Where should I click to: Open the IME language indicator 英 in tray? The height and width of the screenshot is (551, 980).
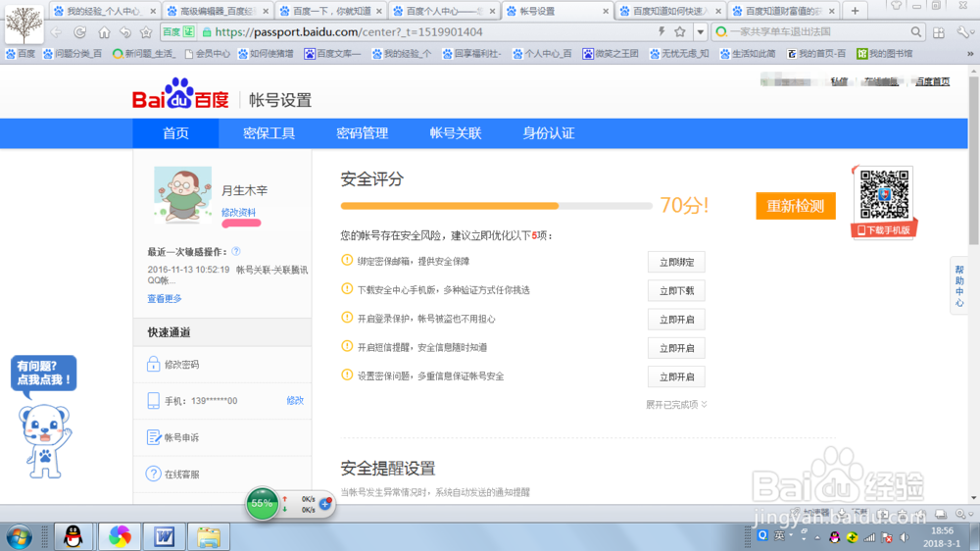(x=779, y=536)
